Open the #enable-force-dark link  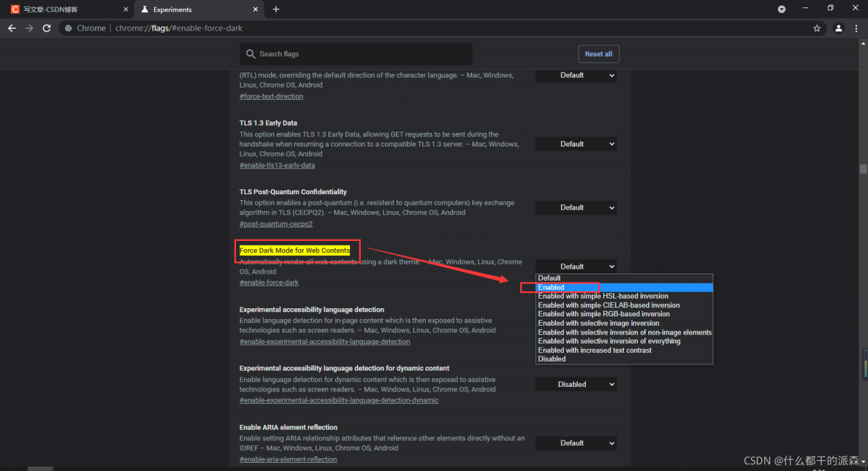(269, 283)
